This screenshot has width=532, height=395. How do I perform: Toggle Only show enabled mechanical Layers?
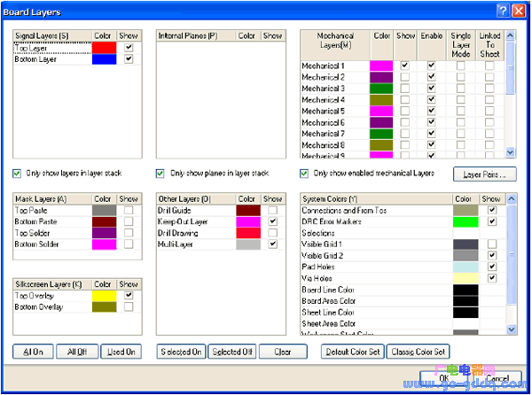[x=305, y=173]
